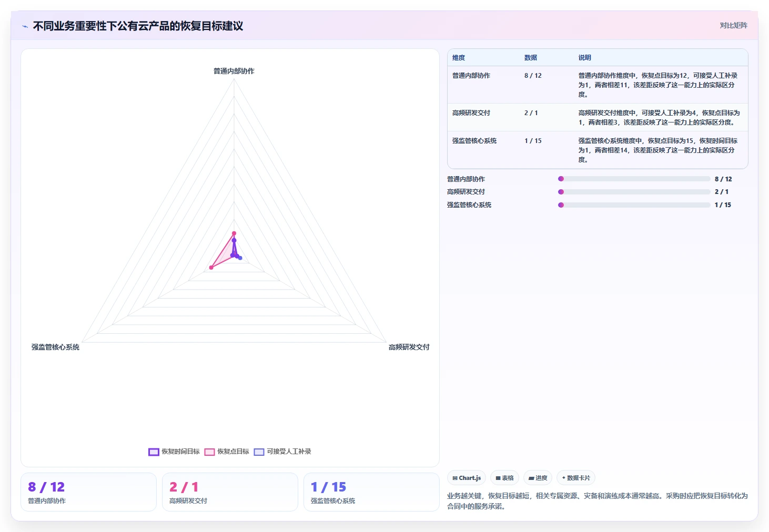Select the 数据卡片 tag chip
This screenshot has height=532, width=769.
coord(576,478)
